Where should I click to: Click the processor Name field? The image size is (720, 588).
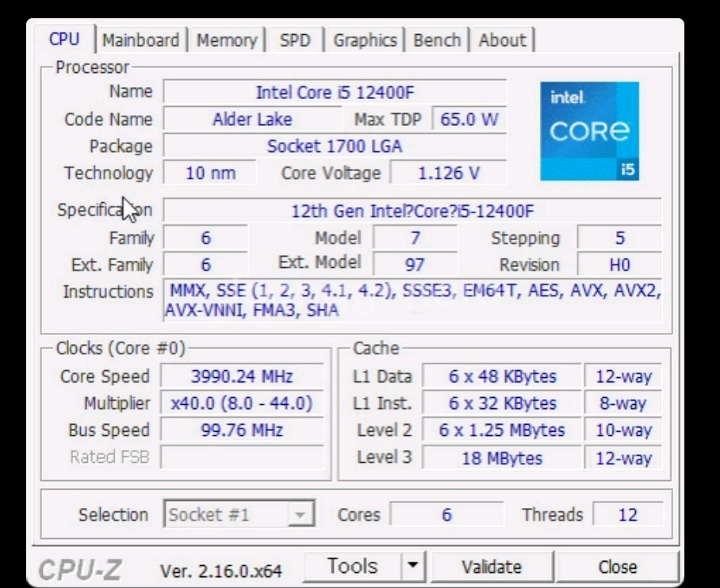pyautogui.click(x=334, y=92)
